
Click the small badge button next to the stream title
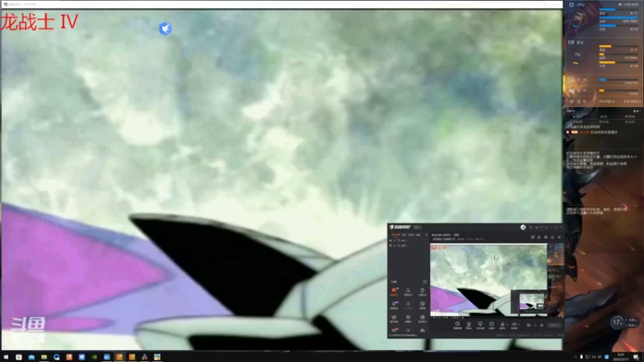click(x=456, y=235)
